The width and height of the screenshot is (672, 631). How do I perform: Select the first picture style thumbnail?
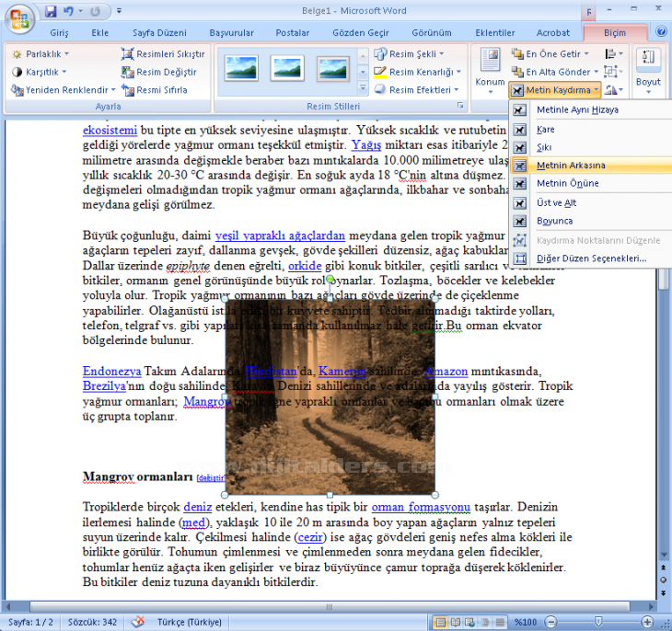(x=241, y=69)
